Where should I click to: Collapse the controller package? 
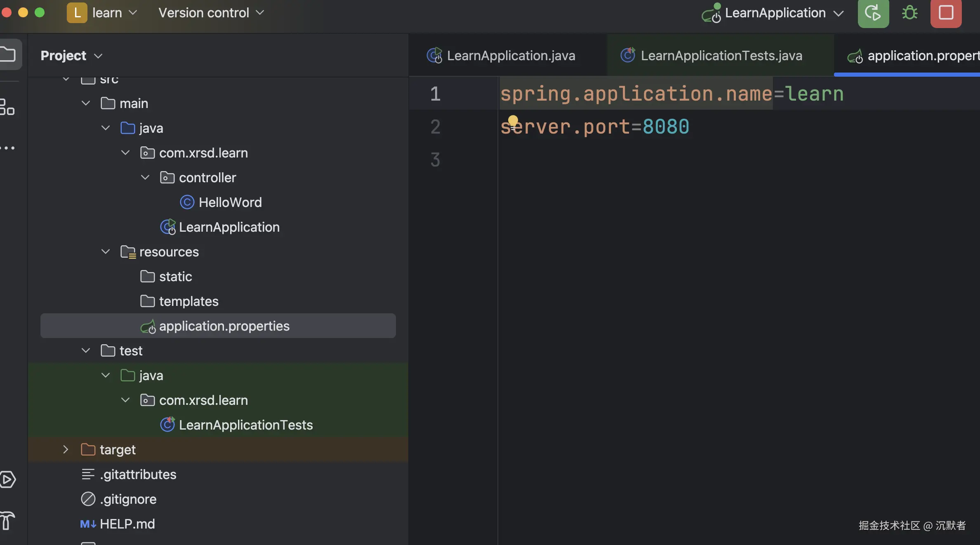[x=145, y=177]
